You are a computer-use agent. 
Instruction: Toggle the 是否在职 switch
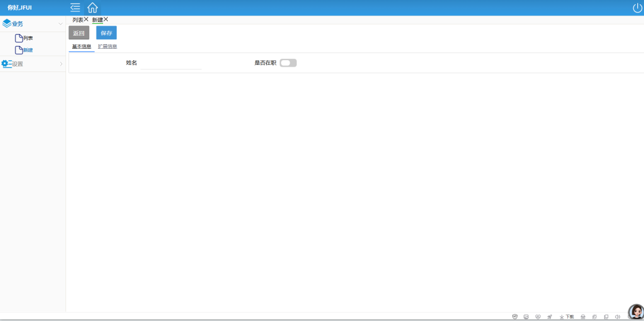288,63
